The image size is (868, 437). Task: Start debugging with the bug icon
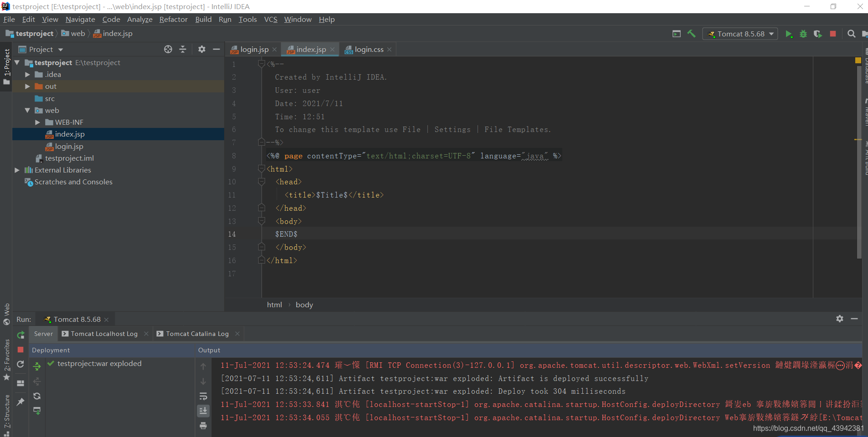pos(803,34)
